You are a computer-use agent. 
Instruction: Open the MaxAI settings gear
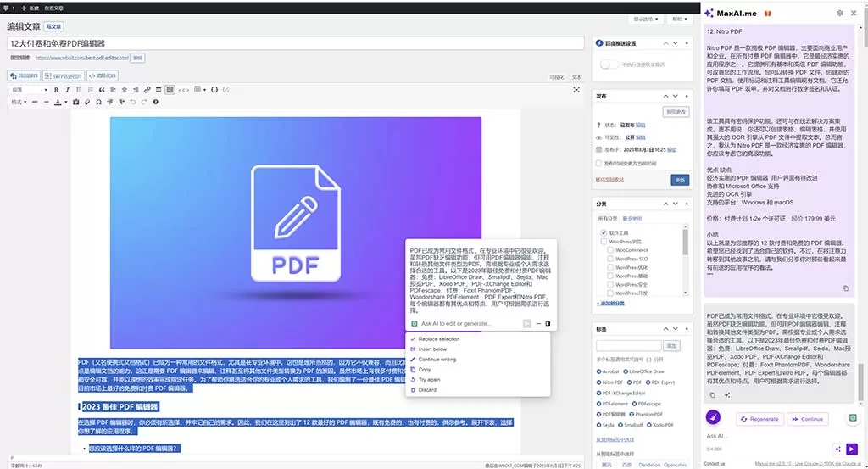pos(840,13)
